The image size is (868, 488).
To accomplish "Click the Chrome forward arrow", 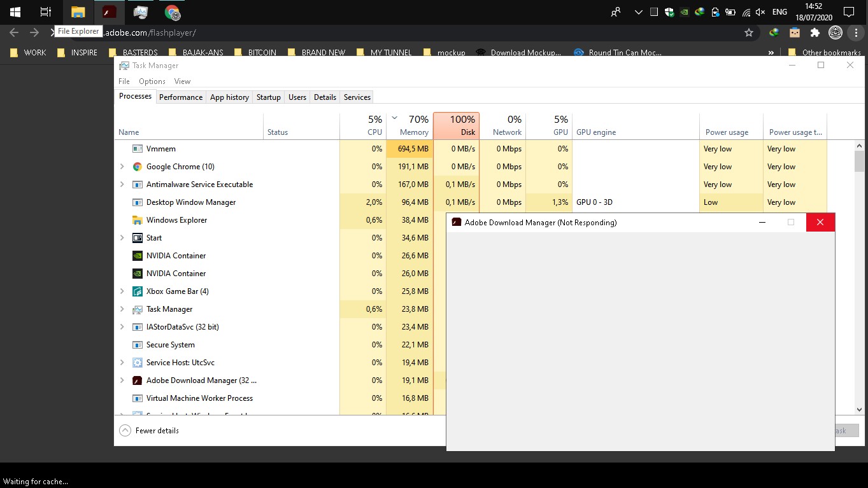I will (34, 32).
